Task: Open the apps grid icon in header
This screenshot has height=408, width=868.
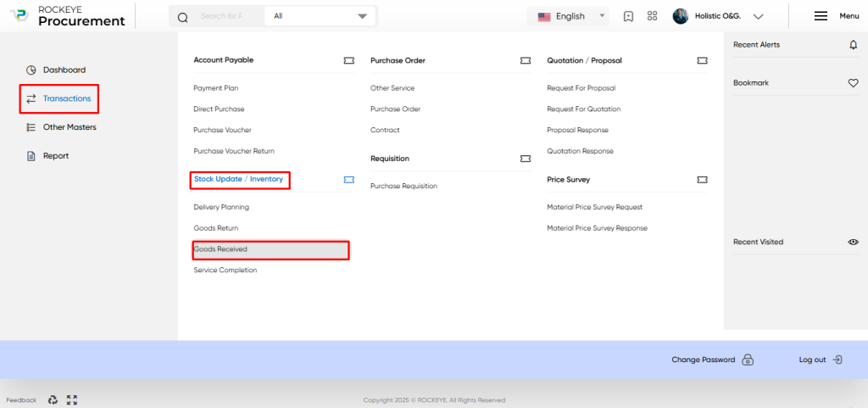Action: point(652,16)
